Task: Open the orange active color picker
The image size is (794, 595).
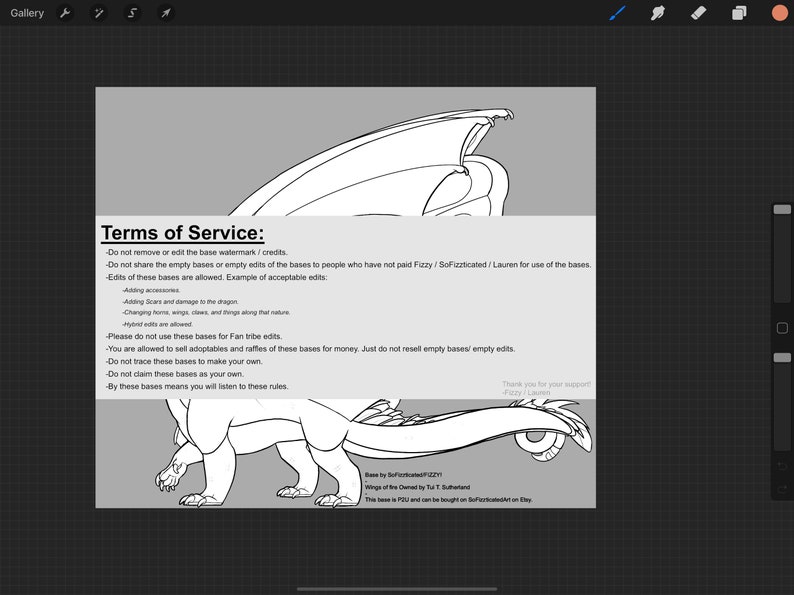Action: (779, 13)
